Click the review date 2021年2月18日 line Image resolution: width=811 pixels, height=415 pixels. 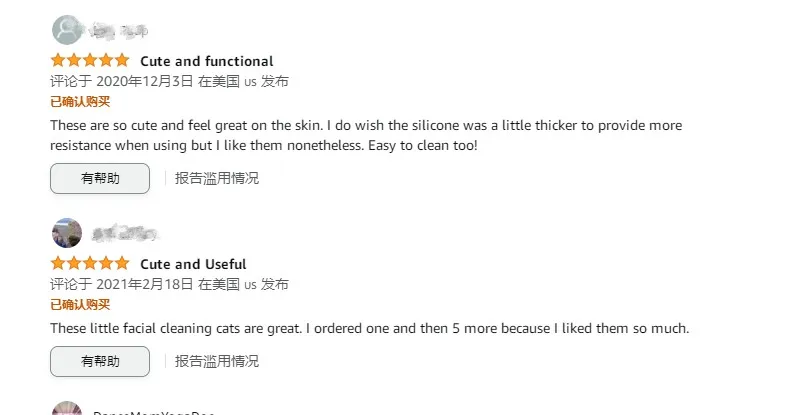[169, 284]
